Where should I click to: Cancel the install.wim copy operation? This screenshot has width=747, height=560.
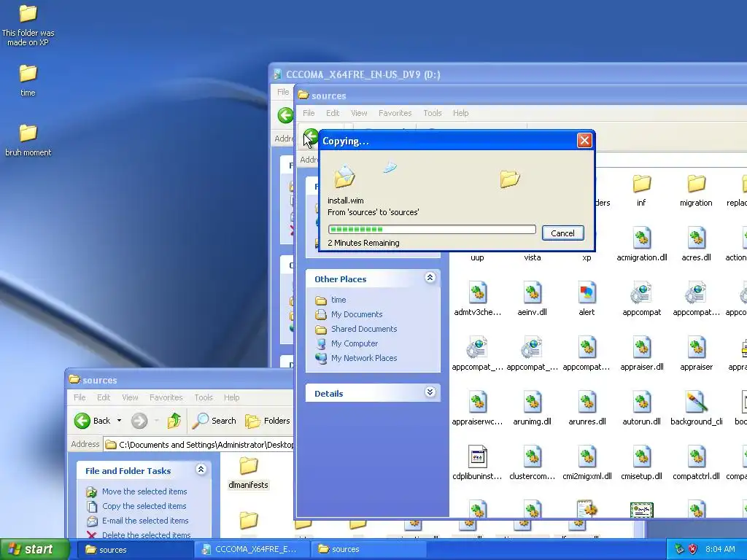562,233
